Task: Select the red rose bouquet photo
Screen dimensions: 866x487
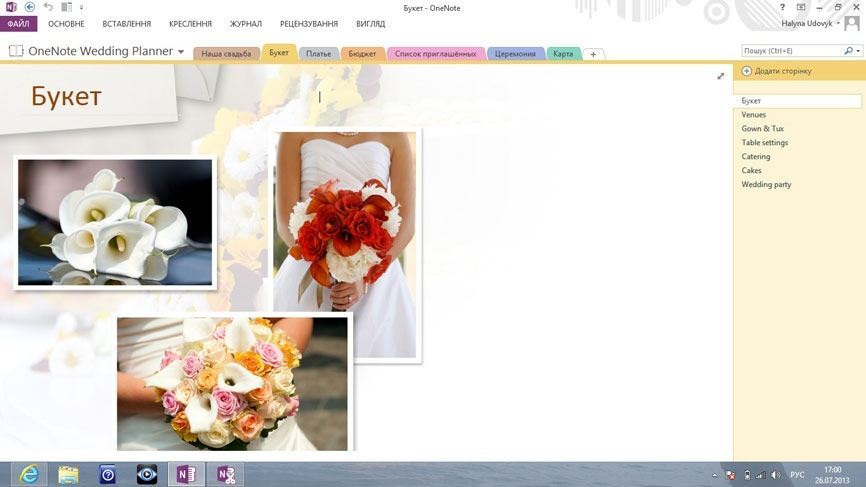Action: coord(345,244)
